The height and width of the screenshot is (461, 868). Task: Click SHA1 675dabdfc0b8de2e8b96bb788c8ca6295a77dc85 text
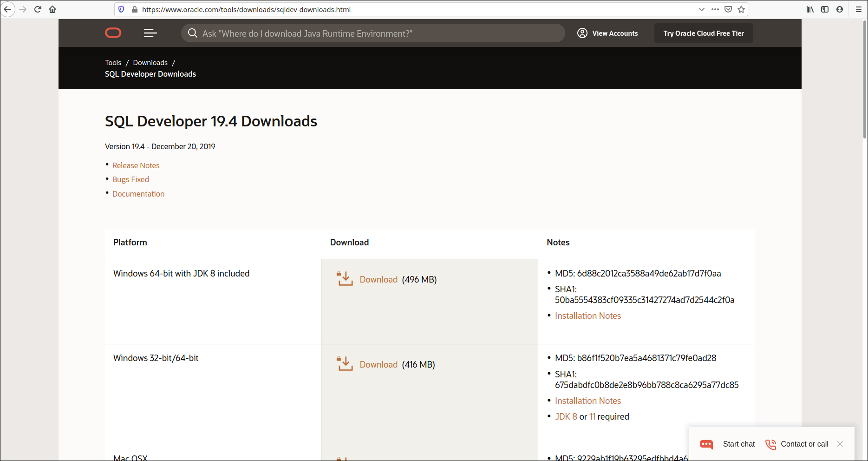point(646,379)
